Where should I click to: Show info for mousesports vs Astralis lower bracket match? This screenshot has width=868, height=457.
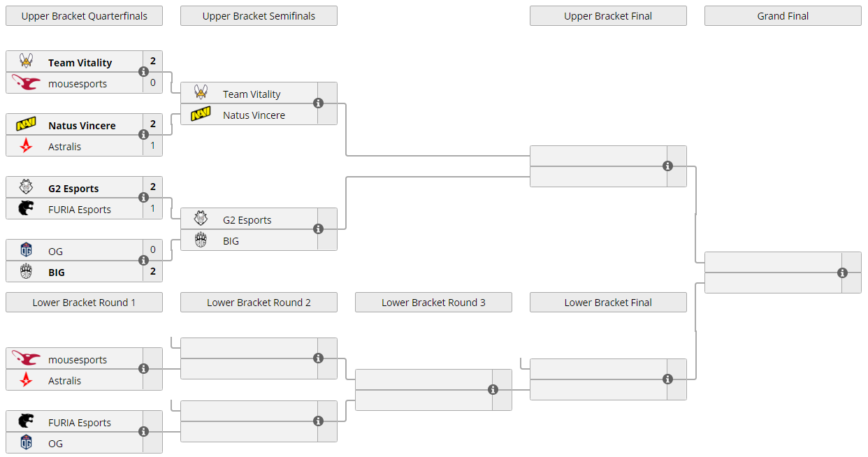[143, 369]
